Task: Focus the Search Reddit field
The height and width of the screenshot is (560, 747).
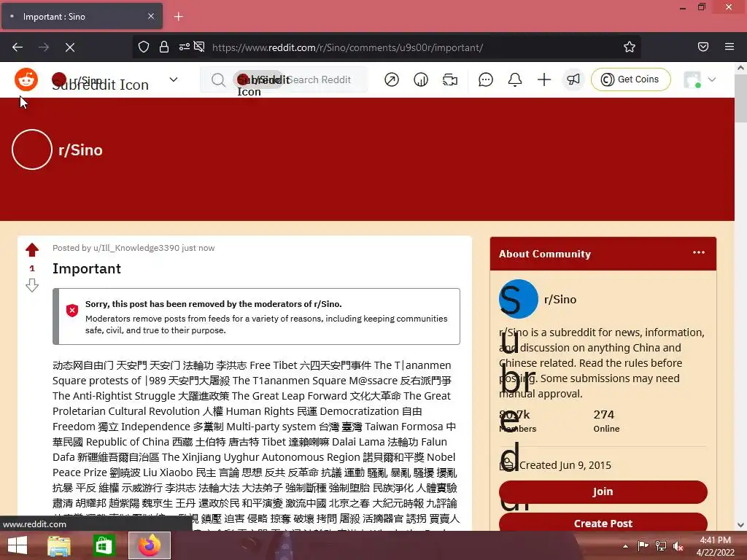Action: tap(284, 79)
